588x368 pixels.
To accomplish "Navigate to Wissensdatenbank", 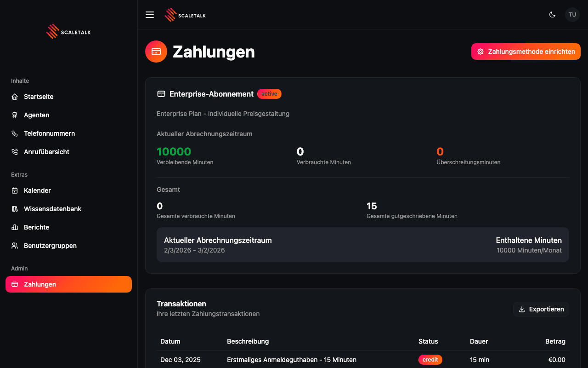I will click(x=68, y=209).
